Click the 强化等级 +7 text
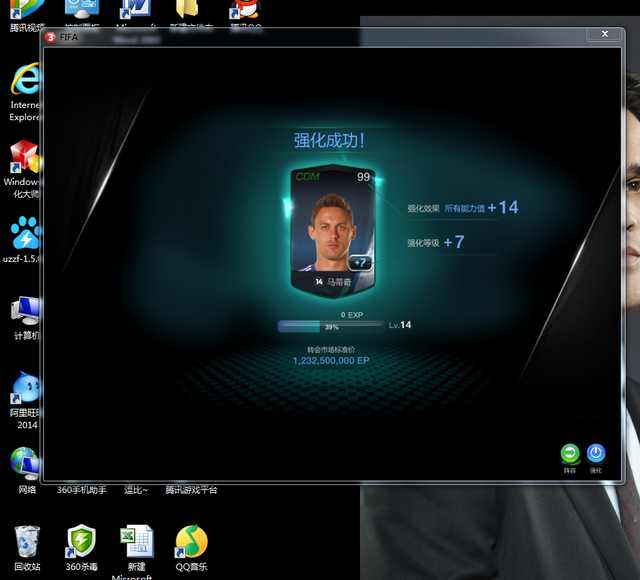Screen dimensions: 640x580 436,242
